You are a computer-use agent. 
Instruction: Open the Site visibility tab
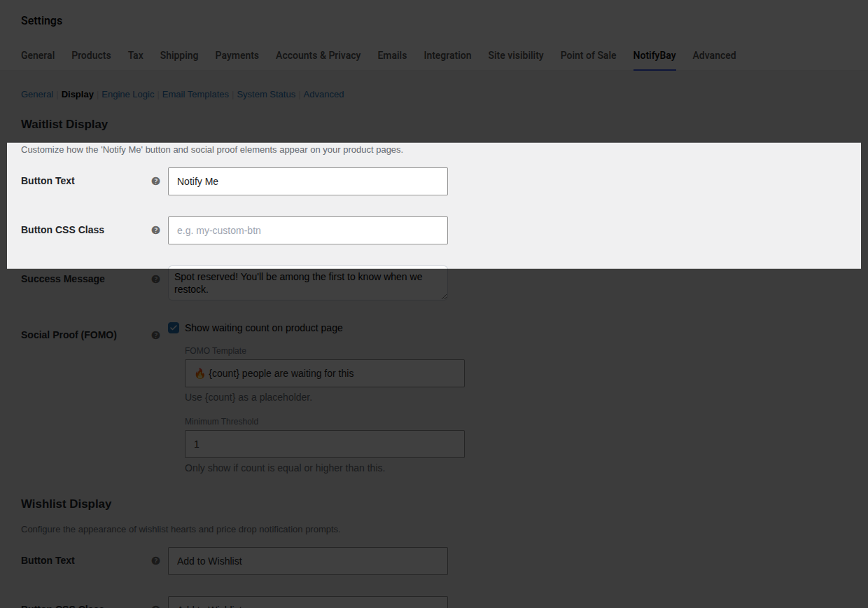coord(516,55)
